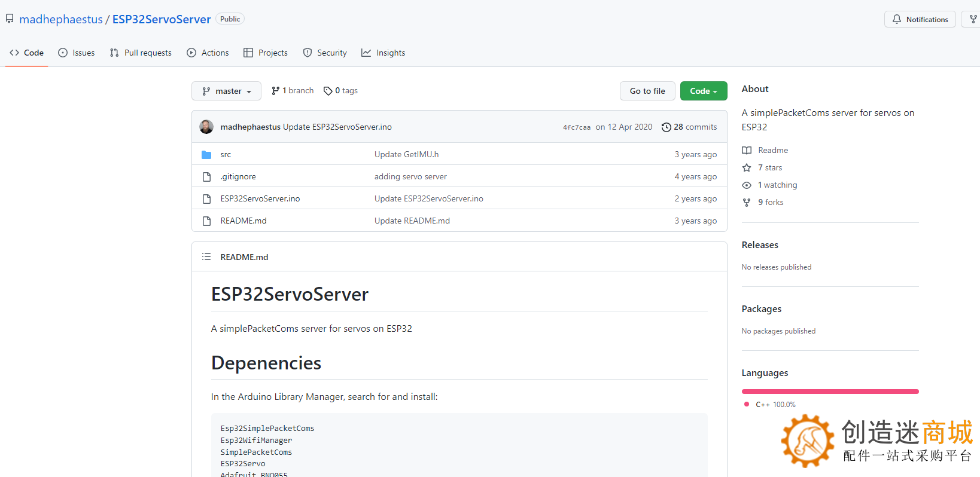The width and height of the screenshot is (980, 477).
Task: Open the src folder
Action: click(226, 154)
